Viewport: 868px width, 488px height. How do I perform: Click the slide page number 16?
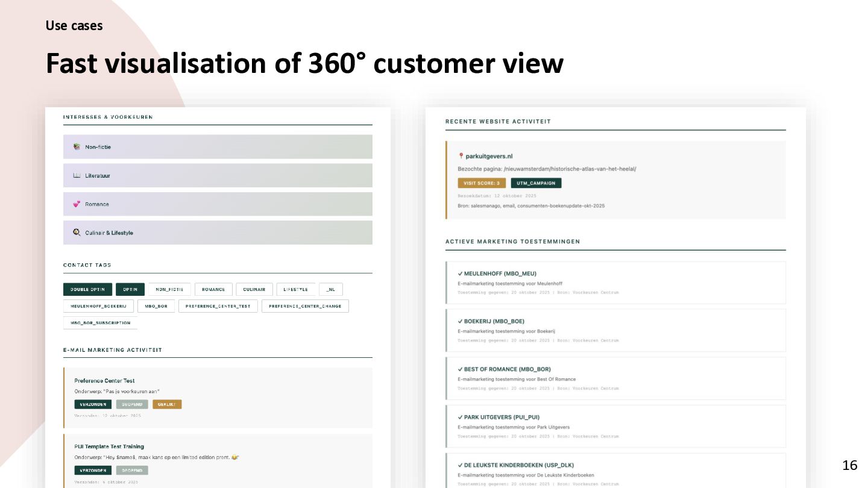(x=850, y=465)
